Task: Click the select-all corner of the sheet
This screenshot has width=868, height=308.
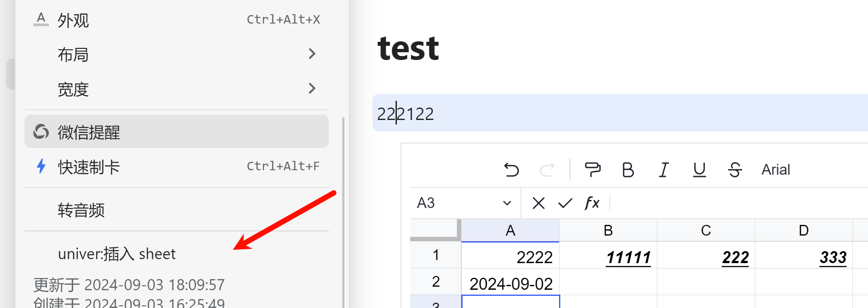Action: [435, 230]
